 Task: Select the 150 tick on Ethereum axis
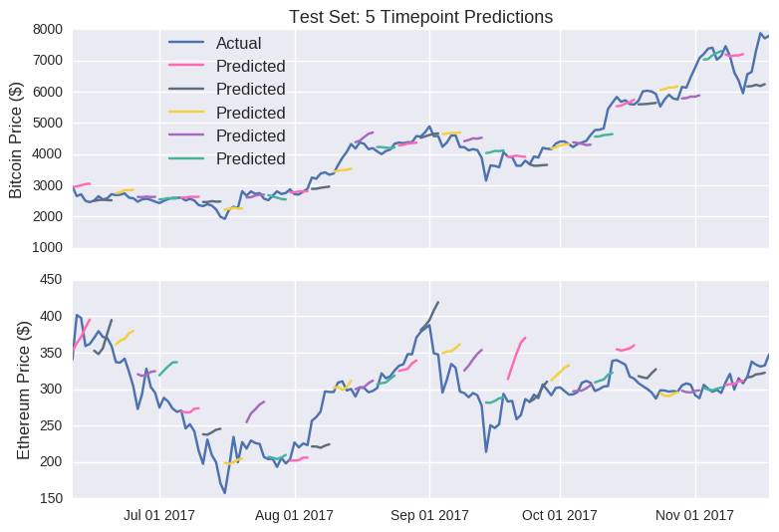click(52, 498)
